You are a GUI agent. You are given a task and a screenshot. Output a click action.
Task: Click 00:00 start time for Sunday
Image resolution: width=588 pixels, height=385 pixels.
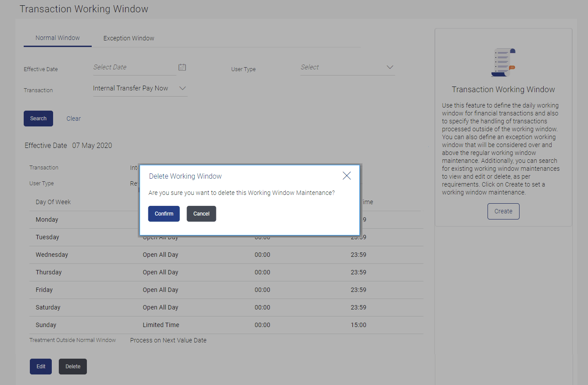pos(262,325)
